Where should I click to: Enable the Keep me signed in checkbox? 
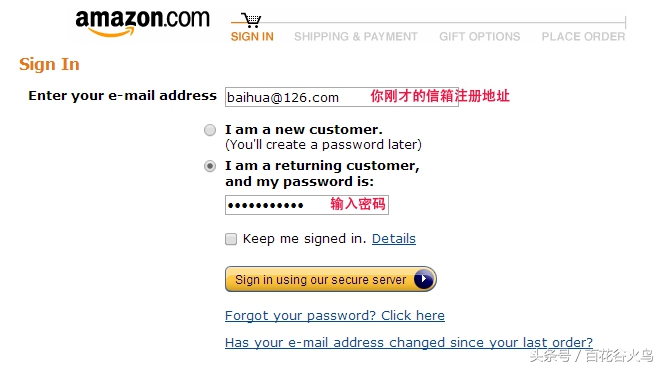tap(231, 239)
